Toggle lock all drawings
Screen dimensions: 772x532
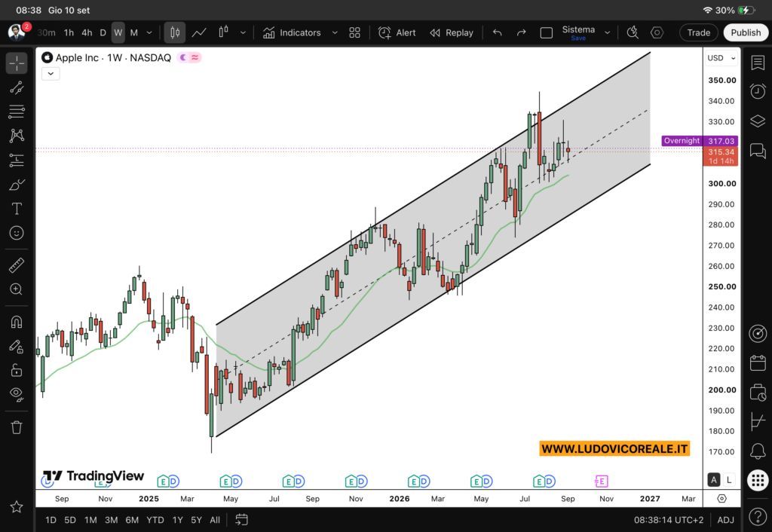point(17,370)
